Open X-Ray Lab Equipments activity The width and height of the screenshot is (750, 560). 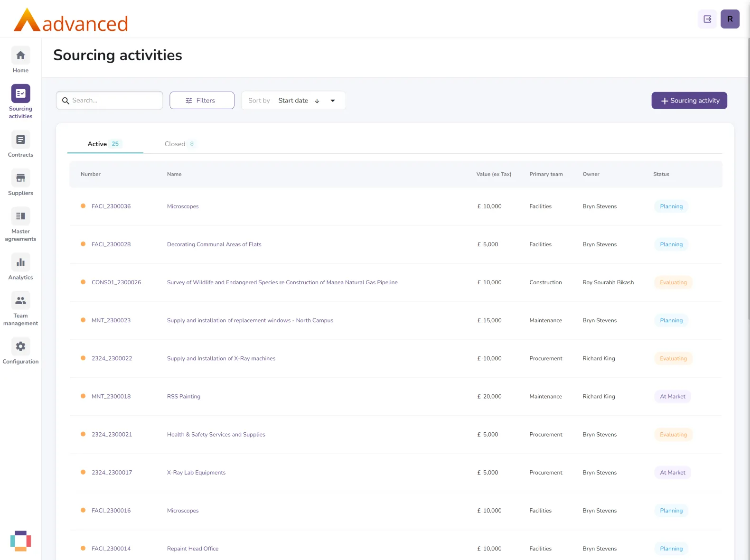[x=196, y=472]
